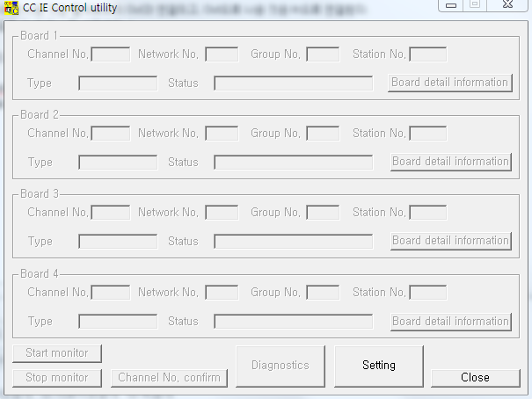Click the Diagnostics button
The width and height of the screenshot is (532, 399).
tap(280, 365)
